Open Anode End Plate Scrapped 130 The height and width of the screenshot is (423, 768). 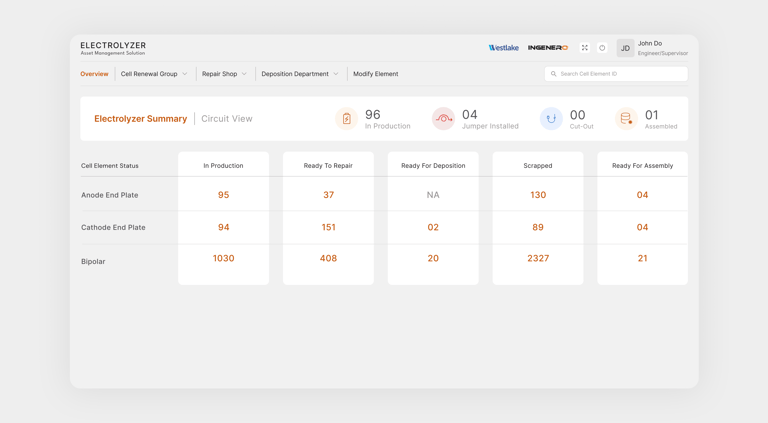538,195
